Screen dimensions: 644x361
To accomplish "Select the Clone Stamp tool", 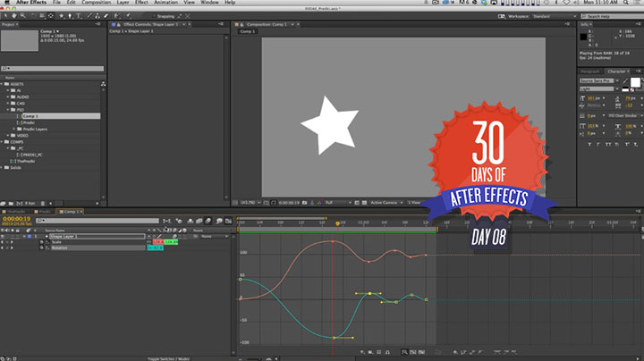I will [x=97, y=15].
